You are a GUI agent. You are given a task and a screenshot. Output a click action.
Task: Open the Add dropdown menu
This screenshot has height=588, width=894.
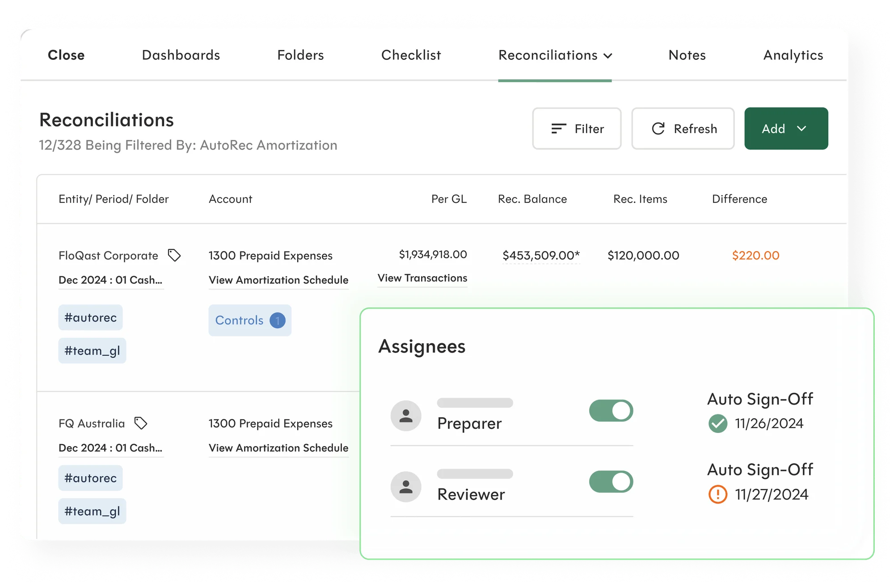pyautogui.click(x=786, y=129)
